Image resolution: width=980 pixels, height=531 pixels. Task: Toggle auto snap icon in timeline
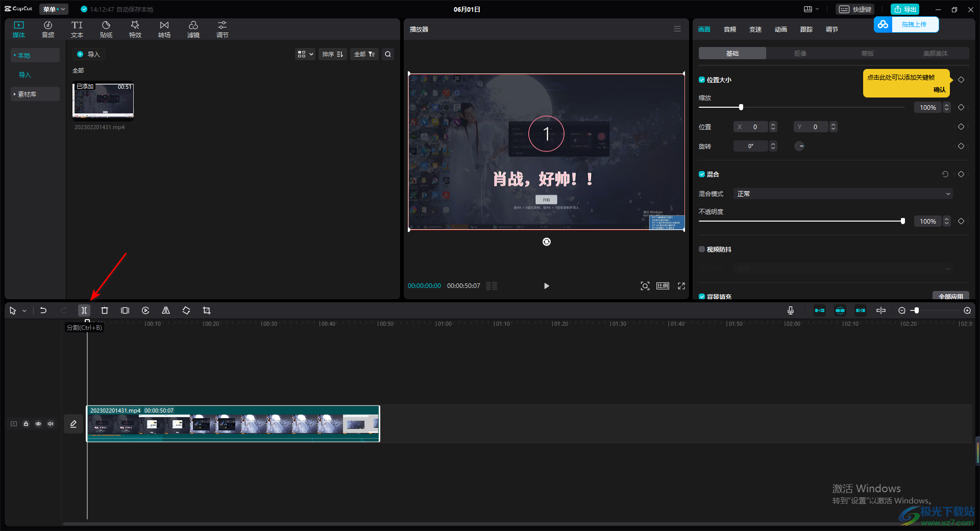(x=840, y=310)
